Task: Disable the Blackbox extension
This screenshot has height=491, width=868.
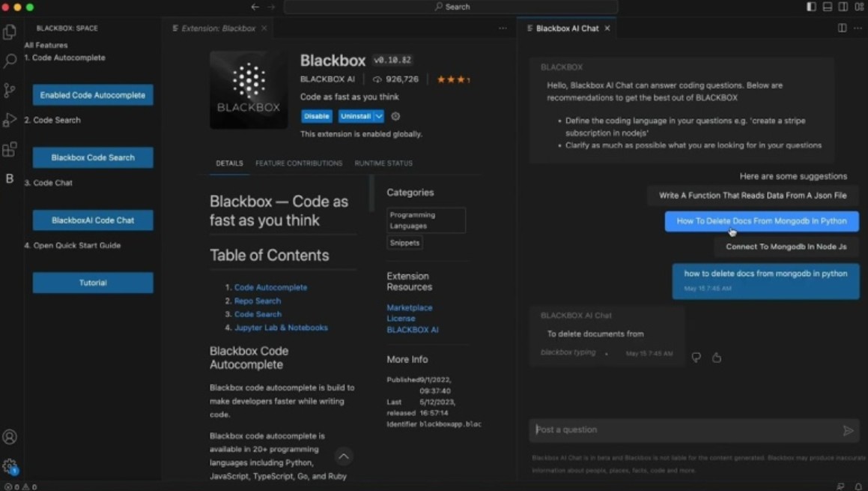Action: pyautogui.click(x=316, y=116)
